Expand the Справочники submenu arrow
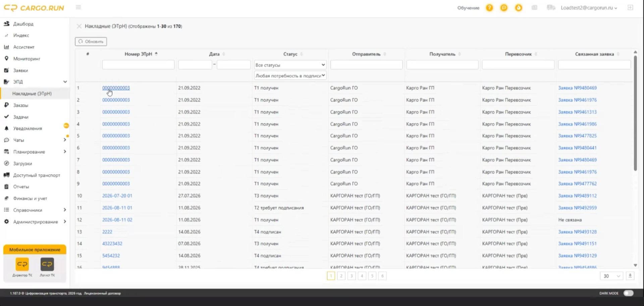 pos(65,210)
